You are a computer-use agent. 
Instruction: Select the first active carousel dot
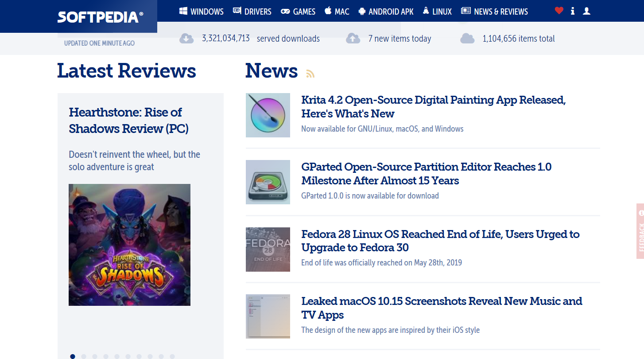point(73,356)
